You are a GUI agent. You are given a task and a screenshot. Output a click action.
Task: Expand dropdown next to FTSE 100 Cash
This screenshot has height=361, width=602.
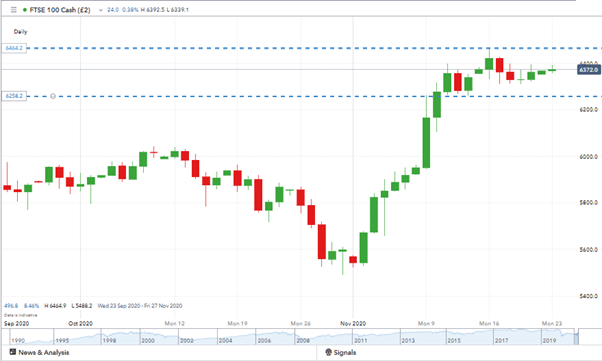(101, 10)
